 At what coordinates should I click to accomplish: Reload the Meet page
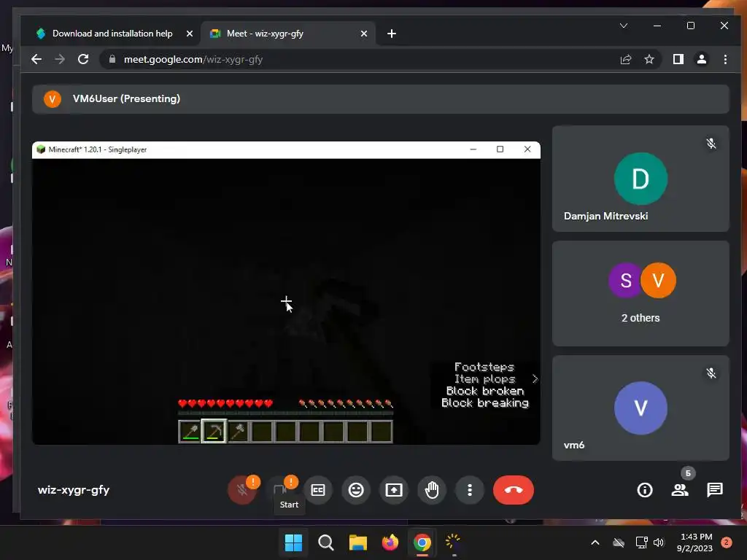[83, 60]
